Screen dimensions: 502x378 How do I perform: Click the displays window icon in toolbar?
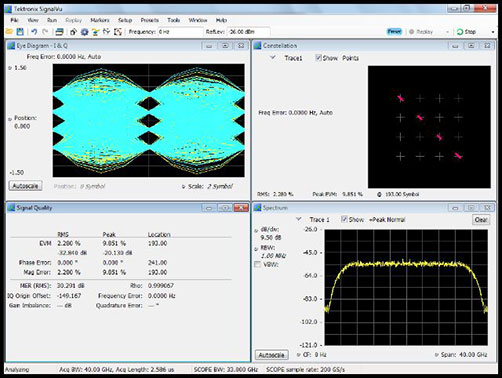tap(59, 32)
